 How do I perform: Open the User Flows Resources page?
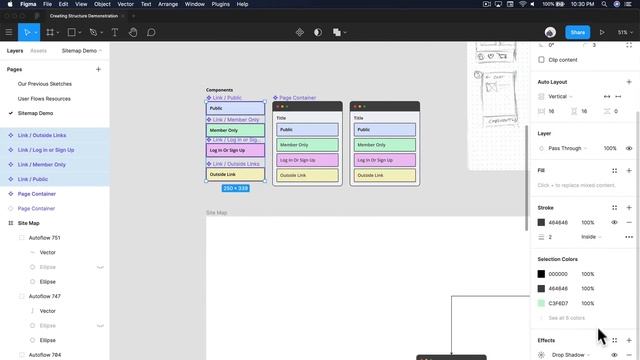pyautogui.click(x=44, y=99)
